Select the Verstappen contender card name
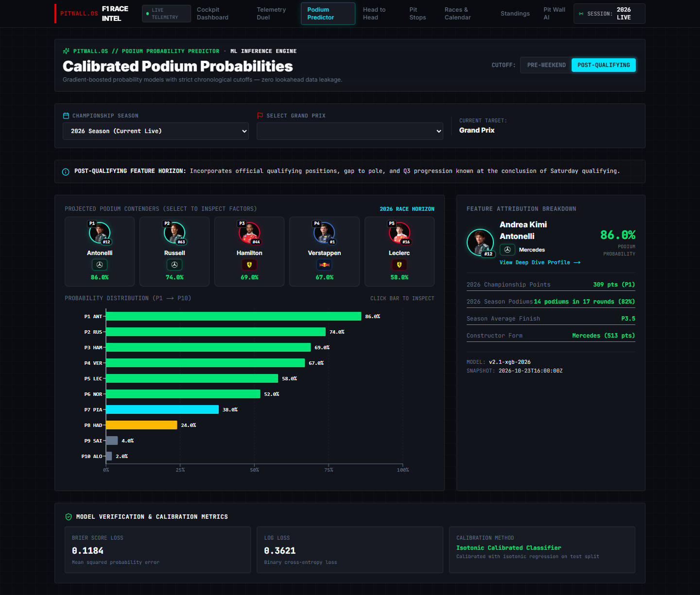The height and width of the screenshot is (595, 700). point(324,253)
